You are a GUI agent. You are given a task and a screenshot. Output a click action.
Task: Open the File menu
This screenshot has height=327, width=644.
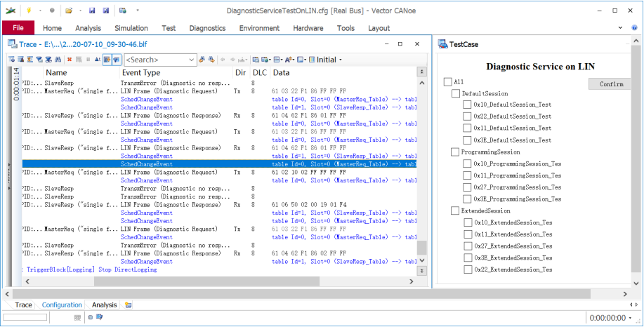(18, 28)
